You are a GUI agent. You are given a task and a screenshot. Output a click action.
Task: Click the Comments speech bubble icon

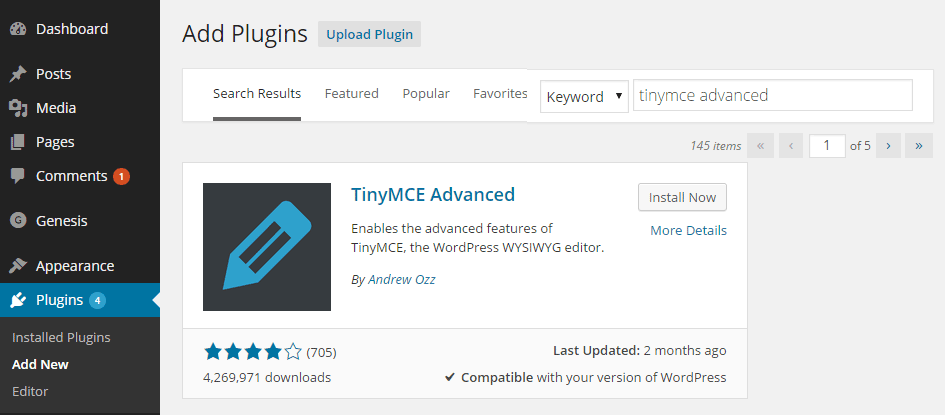tap(17, 176)
